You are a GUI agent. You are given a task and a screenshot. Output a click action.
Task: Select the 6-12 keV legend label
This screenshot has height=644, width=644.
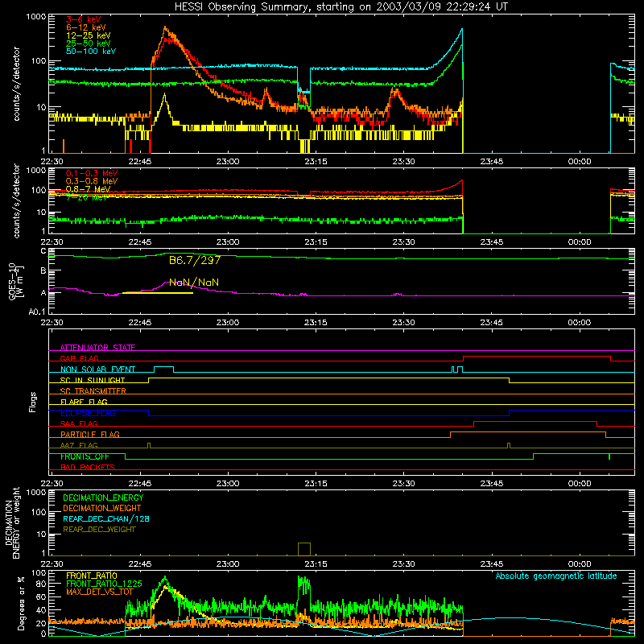86,27
